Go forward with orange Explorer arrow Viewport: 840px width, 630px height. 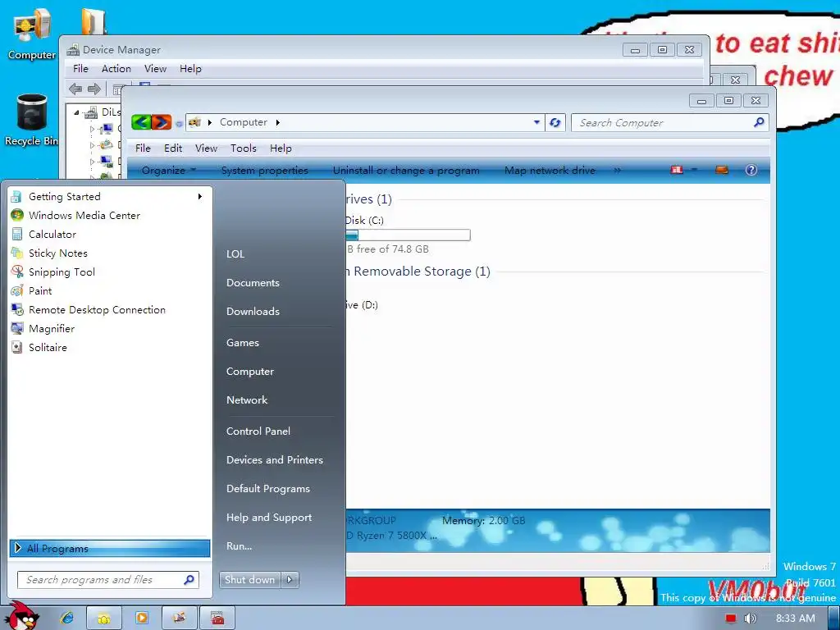point(162,123)
